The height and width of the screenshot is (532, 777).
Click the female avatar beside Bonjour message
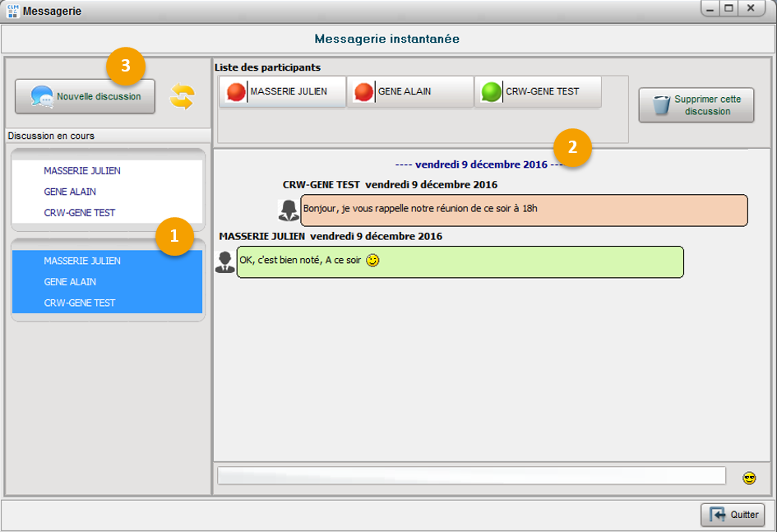coord(289,210)
